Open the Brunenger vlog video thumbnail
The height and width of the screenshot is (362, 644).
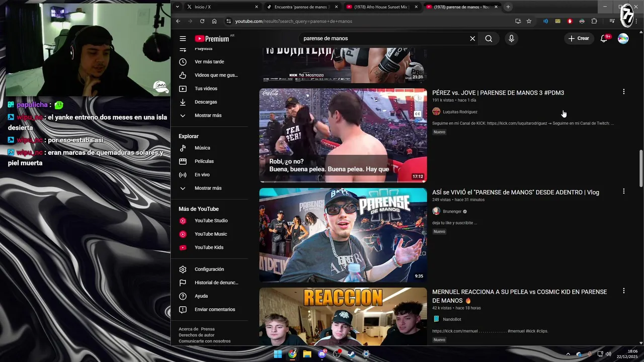pyautogui.click(x=343, y=235)
